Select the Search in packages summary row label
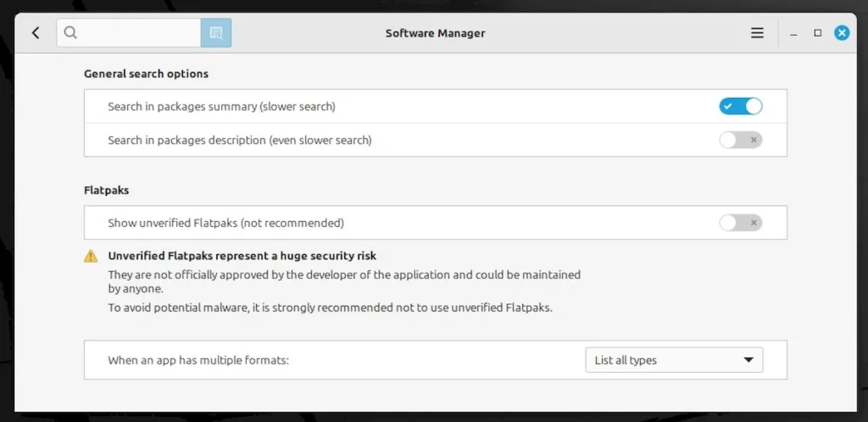 [x=221, y=106]
